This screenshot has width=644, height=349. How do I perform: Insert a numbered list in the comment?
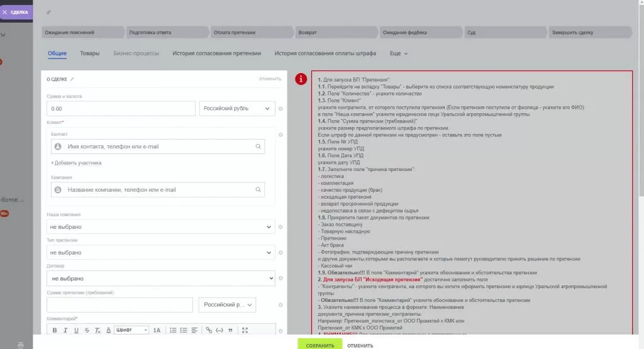pyautogui.click(x=173, y=330)
